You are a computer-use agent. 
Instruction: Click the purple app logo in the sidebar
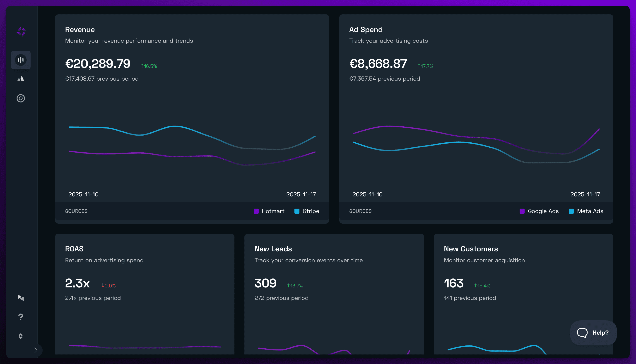pyautogui.click(x=21, y=31)
